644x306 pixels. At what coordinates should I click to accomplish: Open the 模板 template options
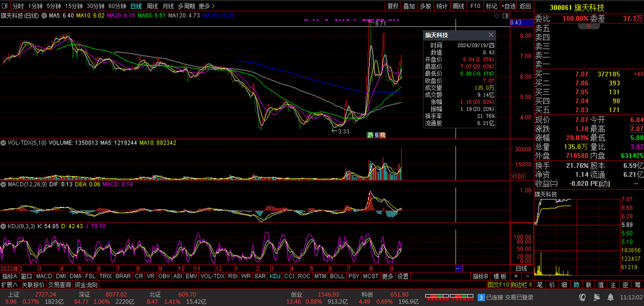tap(500, 277)
